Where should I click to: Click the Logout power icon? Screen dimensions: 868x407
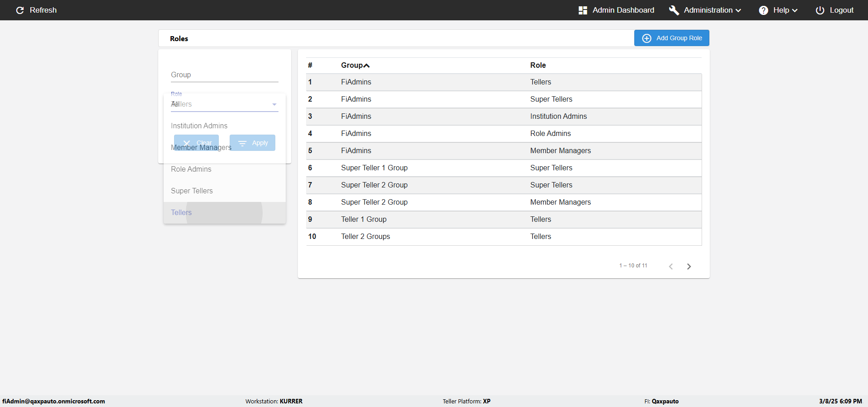pos(820,10)
